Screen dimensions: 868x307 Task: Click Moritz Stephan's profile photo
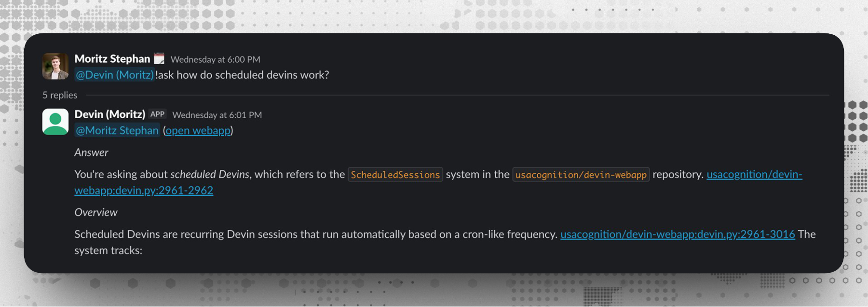click(55, 66)
